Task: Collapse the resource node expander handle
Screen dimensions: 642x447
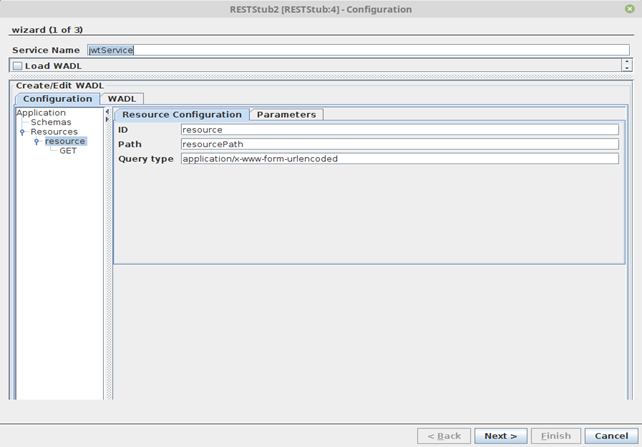Action: tap(37, 142)
